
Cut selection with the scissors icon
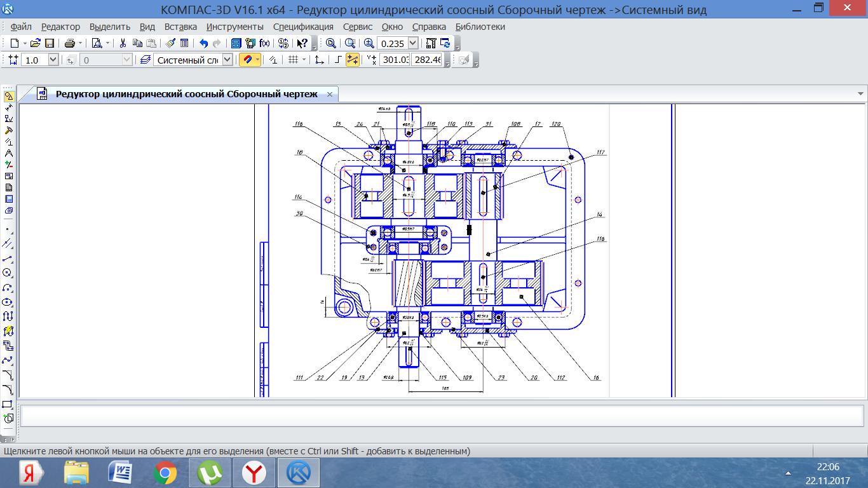pyautogui.click(x=123, y=43)
